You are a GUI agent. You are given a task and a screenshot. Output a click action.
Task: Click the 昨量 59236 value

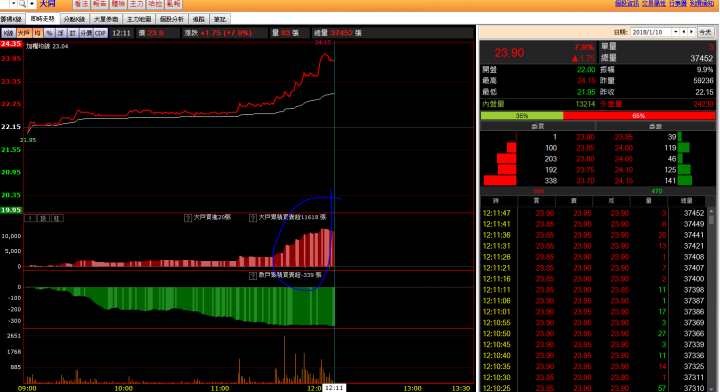point(703,81)
